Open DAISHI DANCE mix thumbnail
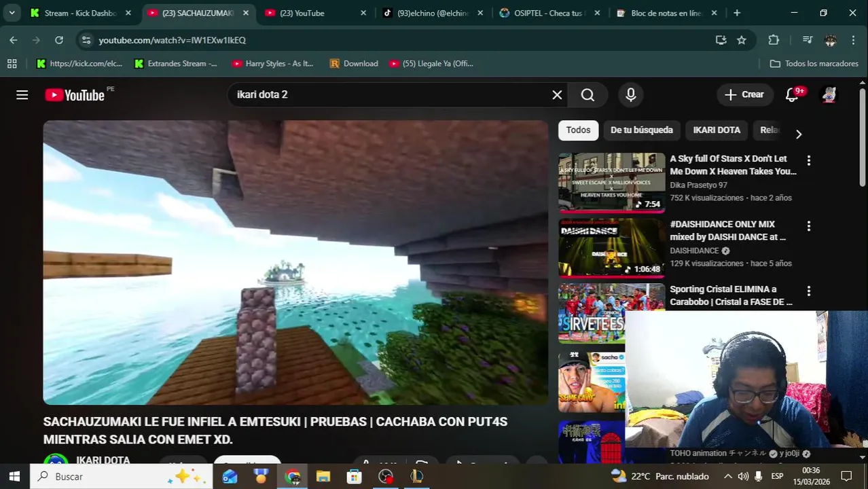The height and width of the screenshot is (489, 868). coord(612,249)
